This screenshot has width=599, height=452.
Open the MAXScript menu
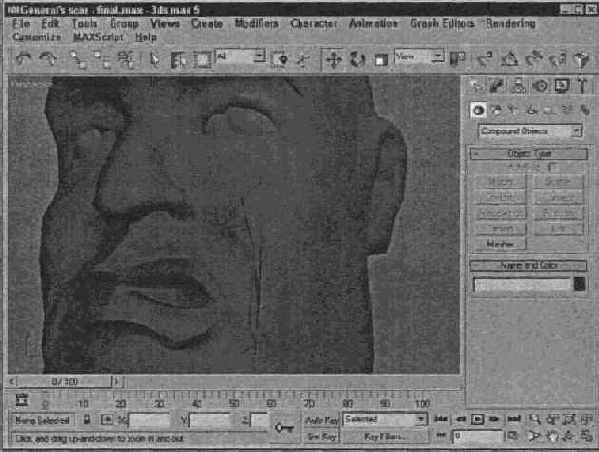pyautogui.click(x=98, y=37)
